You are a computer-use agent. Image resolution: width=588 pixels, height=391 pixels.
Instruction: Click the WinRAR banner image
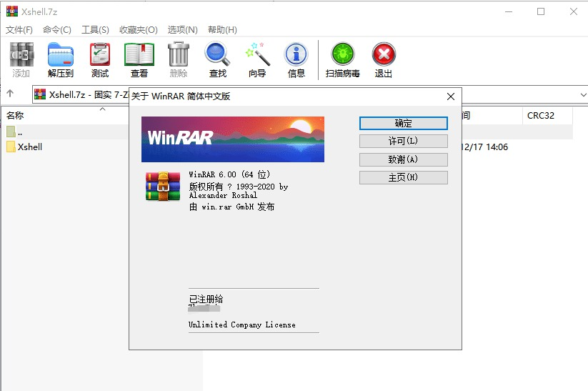[233, 139]
